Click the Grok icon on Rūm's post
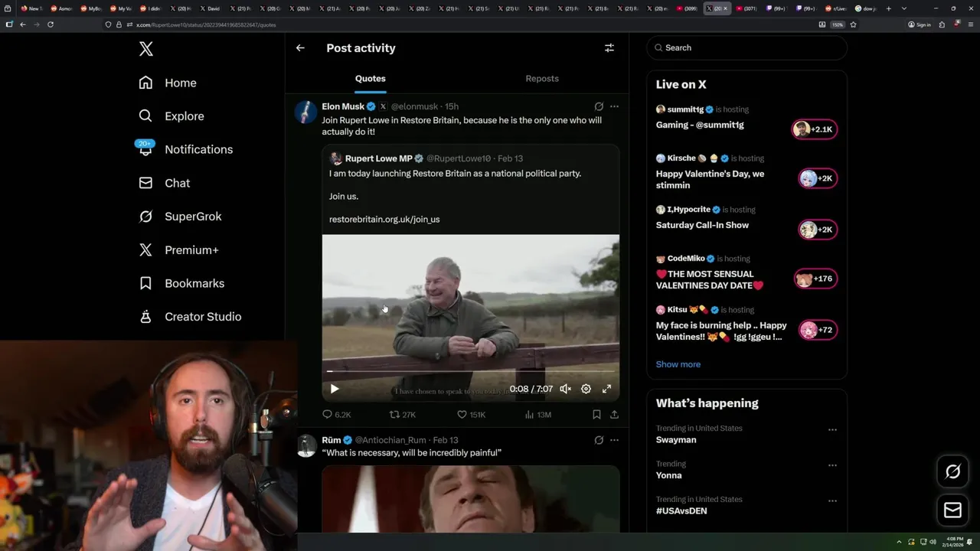This screenshot has height=551, width=980. [x=599, y=440]
